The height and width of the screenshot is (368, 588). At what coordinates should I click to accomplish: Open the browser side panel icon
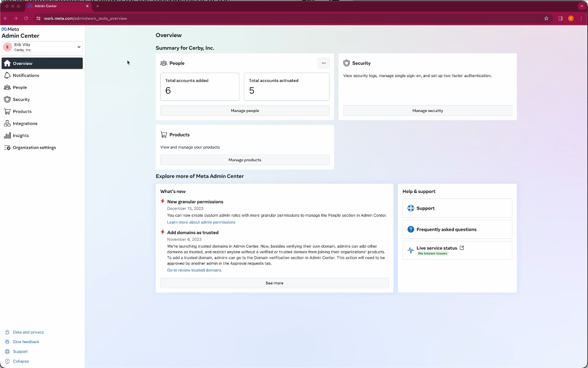(x=560, y=18)
